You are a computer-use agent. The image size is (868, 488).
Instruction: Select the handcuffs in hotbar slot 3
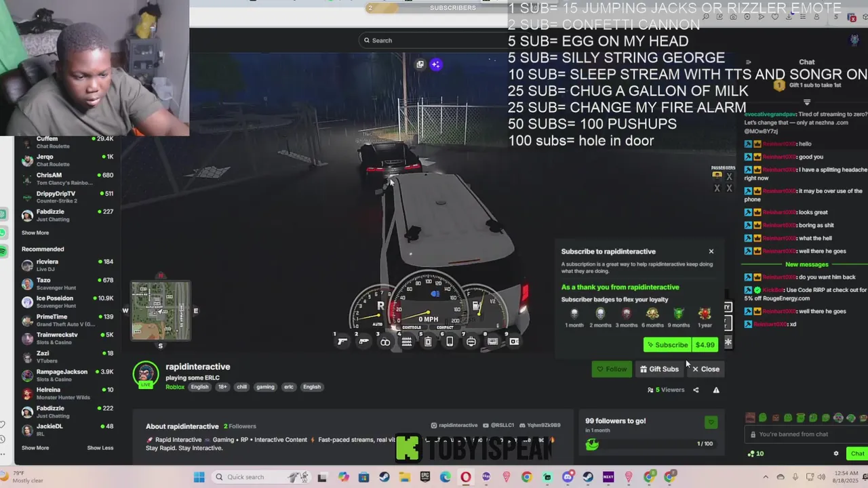(x=385, y=342)
